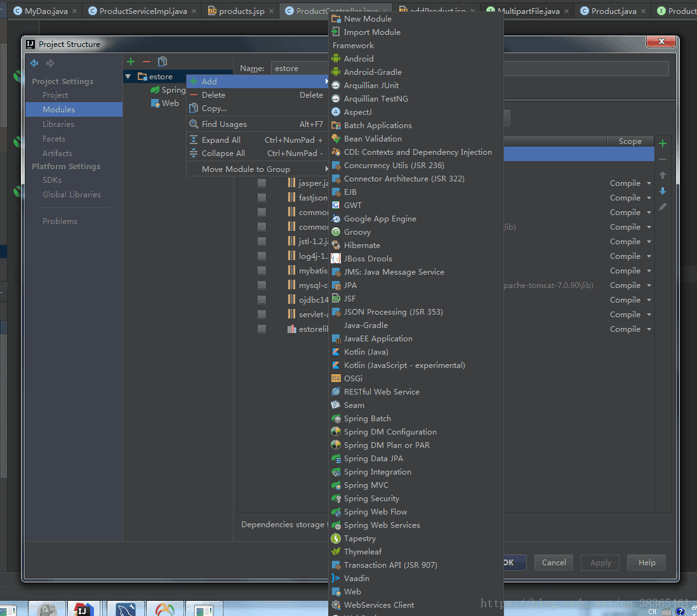Screen dimensions: 697x616
Task: Click the Copy module toolbar icon
Action: [x=163, y=62]
